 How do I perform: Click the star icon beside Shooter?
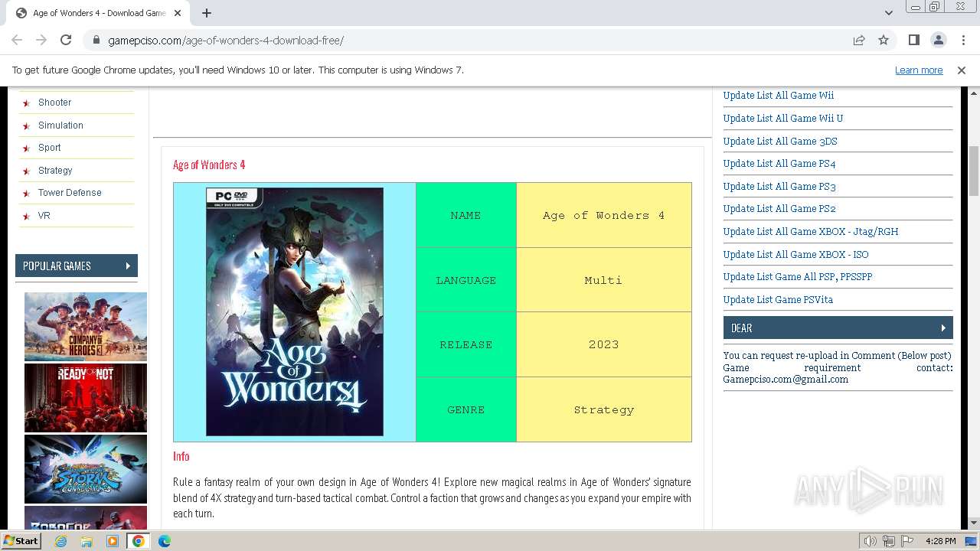(x=27, y=103)
